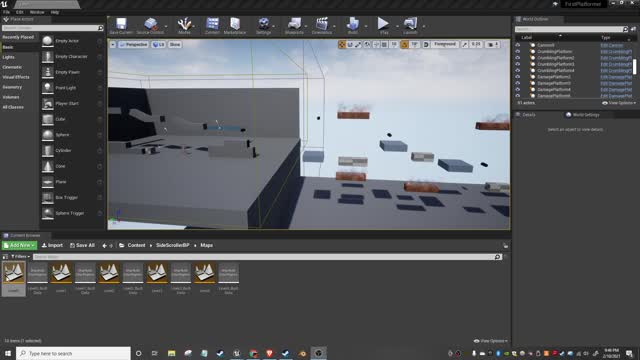Open the Content browser toolbar icon
The image size is (640, 360).
[212, 24]
